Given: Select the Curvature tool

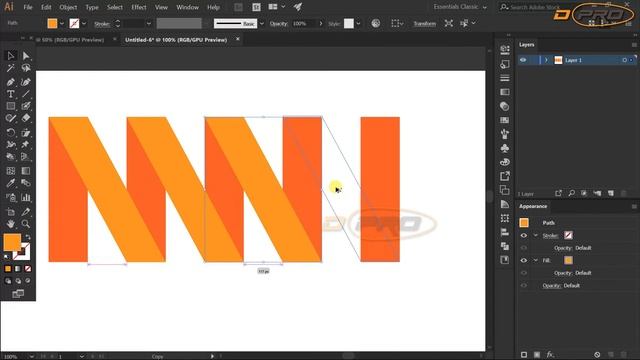Looking at the screenshot, I should [26, 82].
